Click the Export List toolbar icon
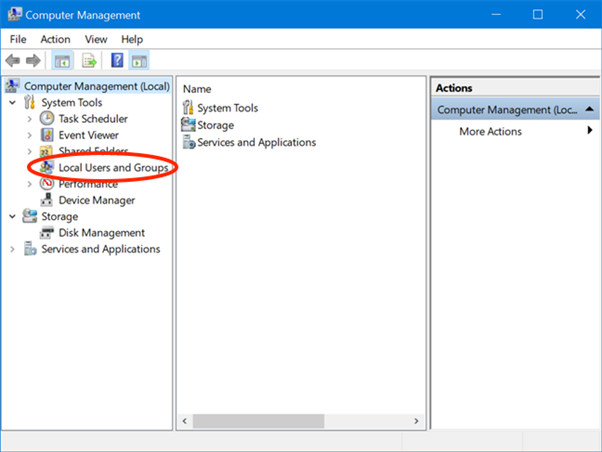 pyautogui.click(x=88, y=60)
